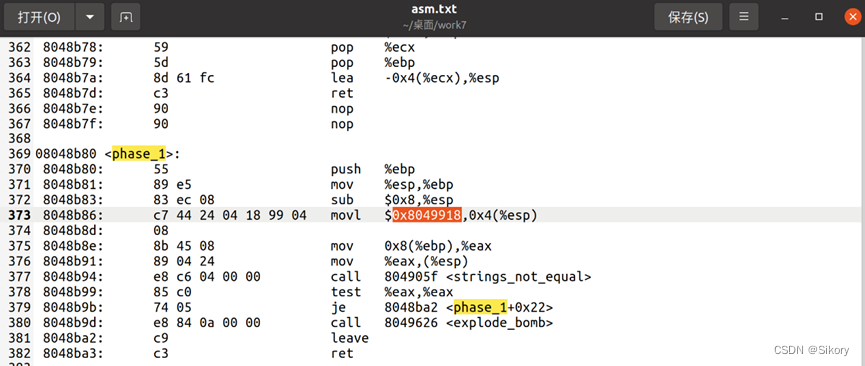The height and width of the screenshot is (366, 865).
Task: Click bytes '8d 61 fc' on line 364
Action: coord(184,78)
